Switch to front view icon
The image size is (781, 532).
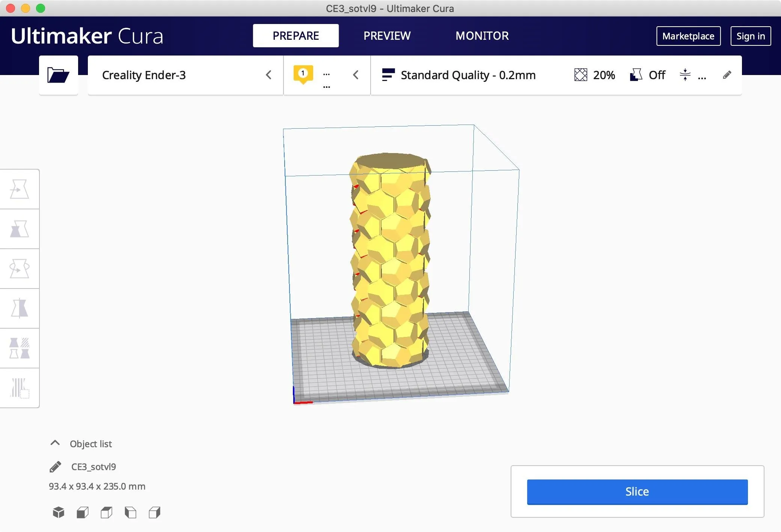click(83, 512)
